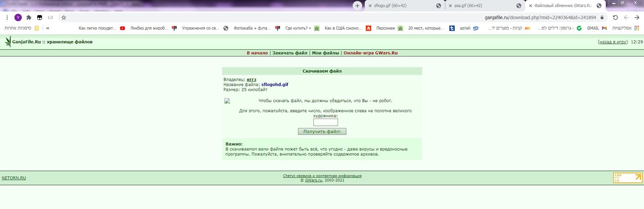Close the sflogo.gif tab
644x209 pixels.
click(x=370, y=6)
